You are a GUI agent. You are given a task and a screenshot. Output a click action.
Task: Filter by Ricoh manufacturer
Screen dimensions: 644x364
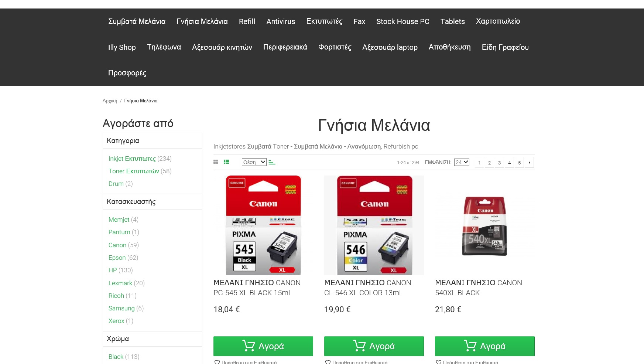click(116, 296)
